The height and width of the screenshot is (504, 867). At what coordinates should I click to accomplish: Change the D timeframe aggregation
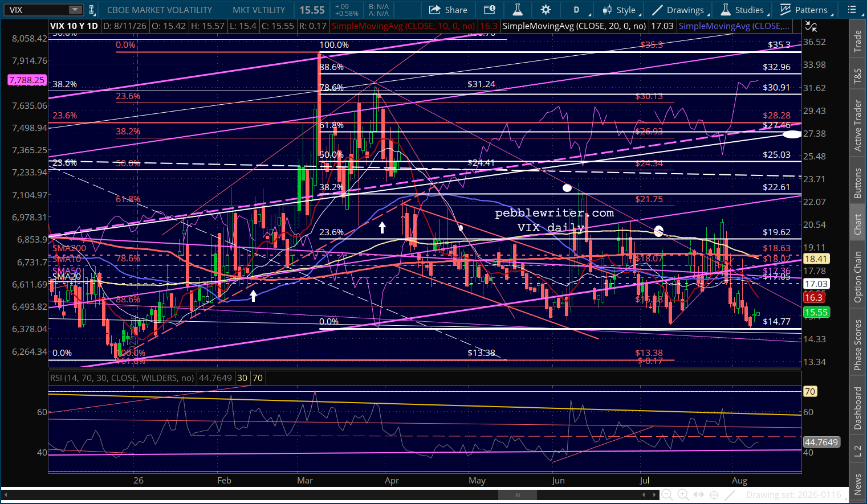[576, 10]
